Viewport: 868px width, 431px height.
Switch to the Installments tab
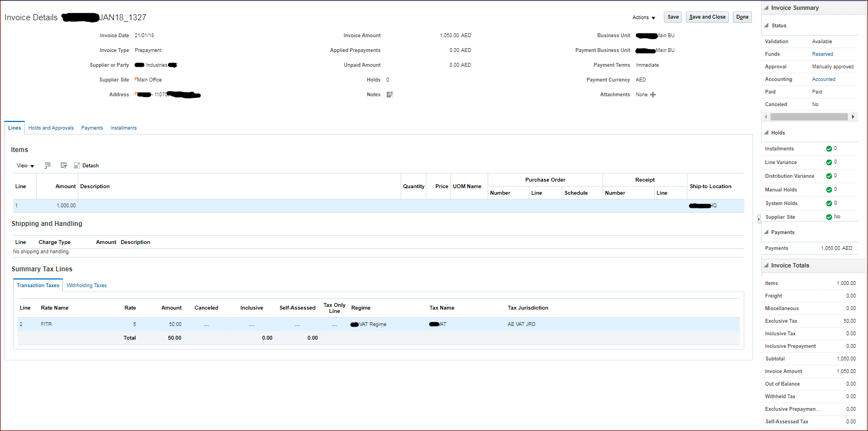point(124,128)
